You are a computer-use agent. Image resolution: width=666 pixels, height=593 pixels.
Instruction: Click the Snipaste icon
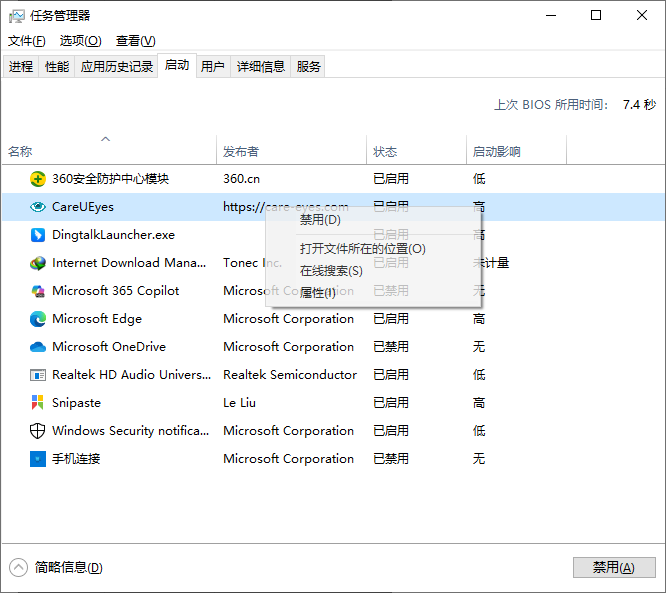pos(38,403)
